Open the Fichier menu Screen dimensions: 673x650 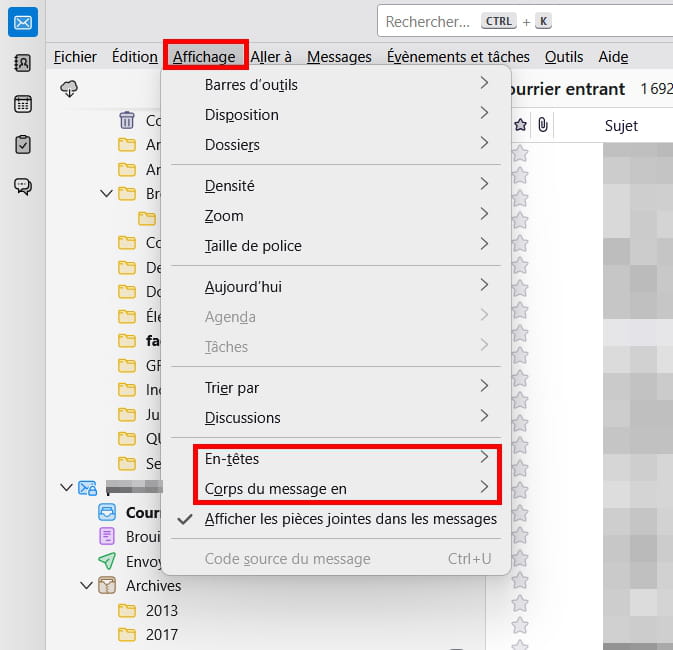[x=75, y=57]
